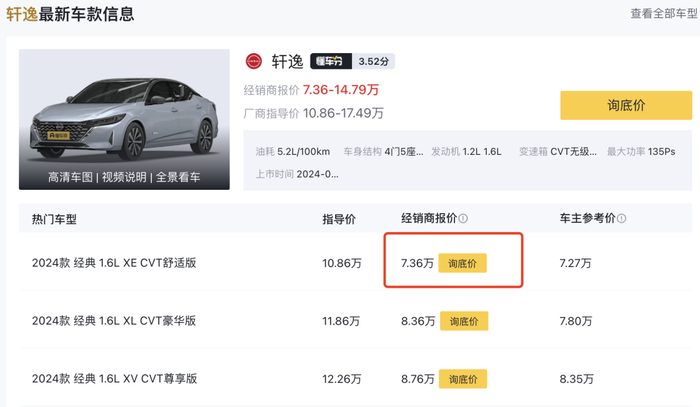
Task: Ask lowest price for XE CVT舒适版
Action: pos(463,263)
